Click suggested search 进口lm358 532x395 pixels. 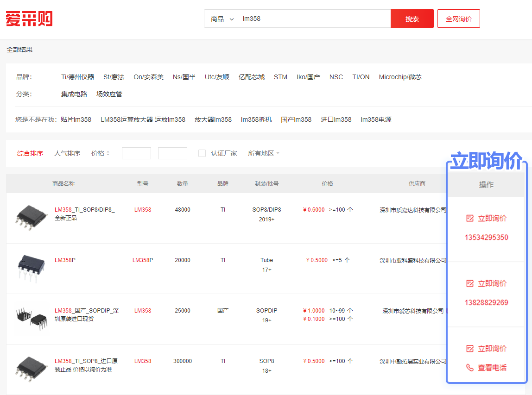point(336,119)
